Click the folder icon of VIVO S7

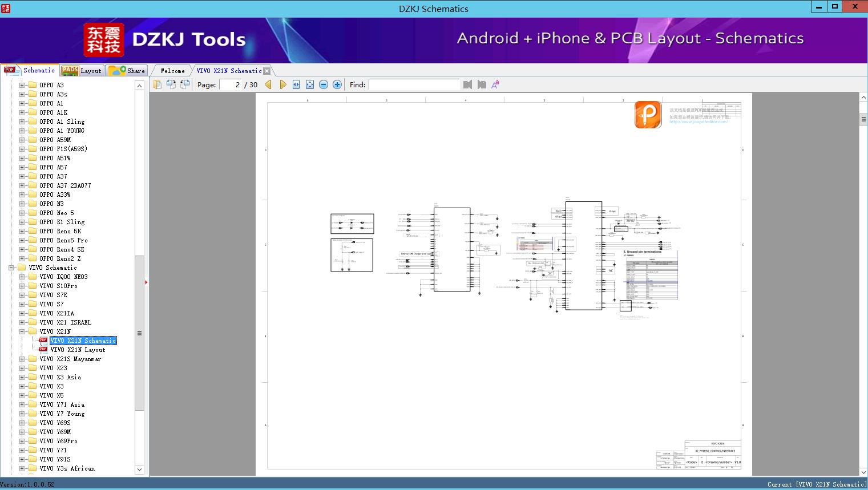click(x=33, y=304)
